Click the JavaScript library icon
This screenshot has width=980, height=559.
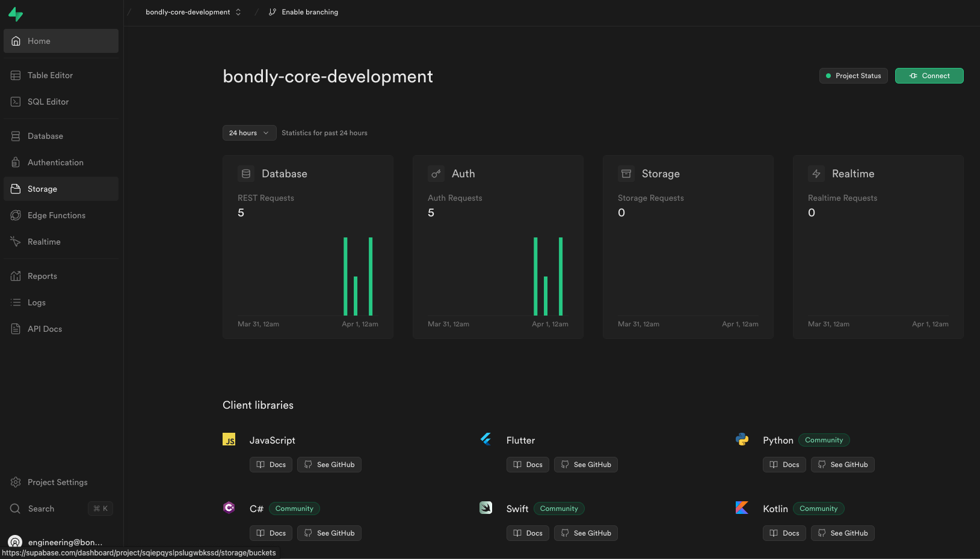pyautogui.click(x=229, y=439)
